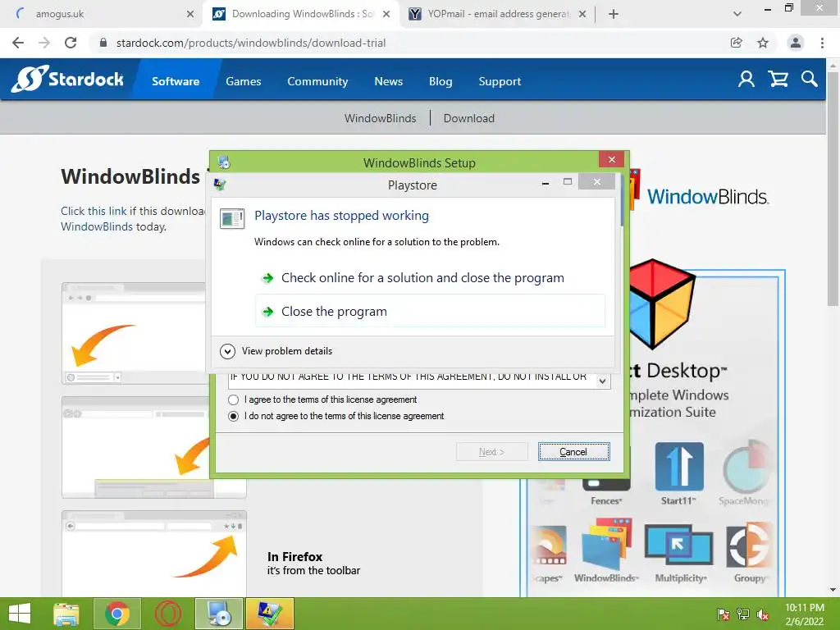Open the Games menu
This screenshot has height=630, width=840.
(x=243, y=81)
